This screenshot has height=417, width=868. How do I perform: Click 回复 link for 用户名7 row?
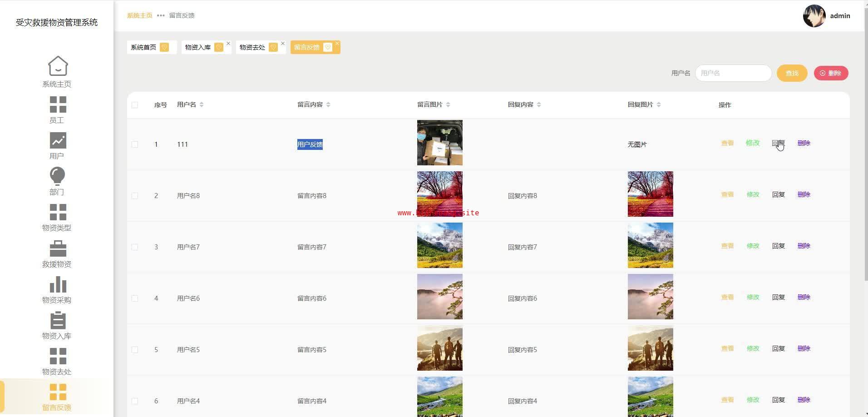click(x=778, y=246)
